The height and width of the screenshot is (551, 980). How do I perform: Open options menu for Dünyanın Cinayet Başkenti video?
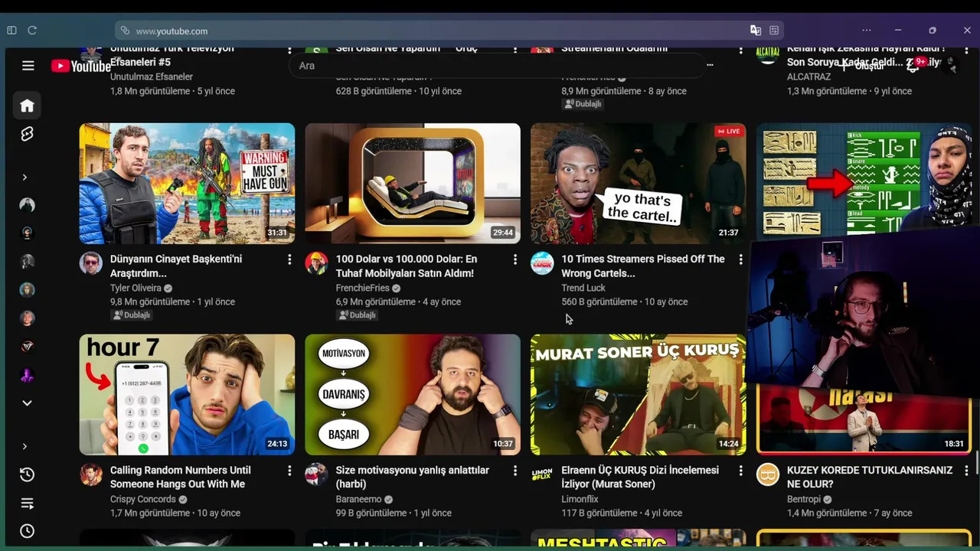tap(289, 260)
